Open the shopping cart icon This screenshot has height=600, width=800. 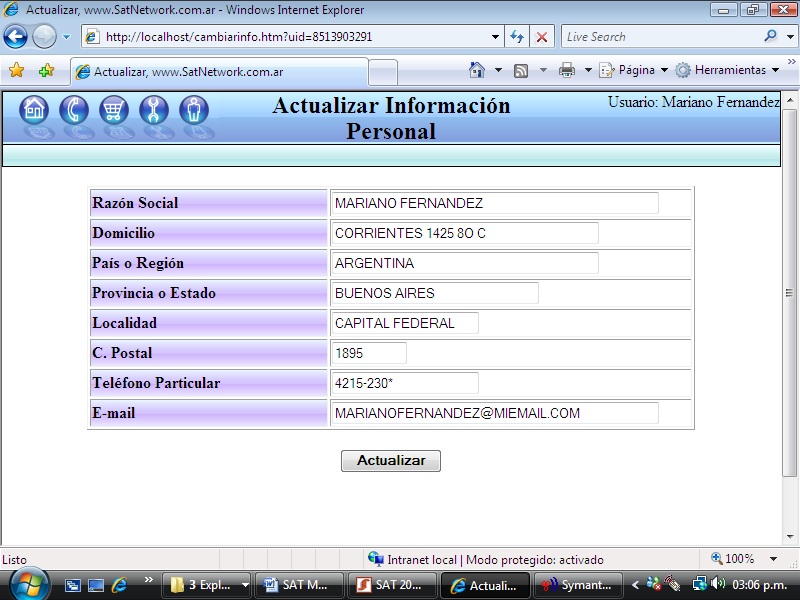(114, 110)
